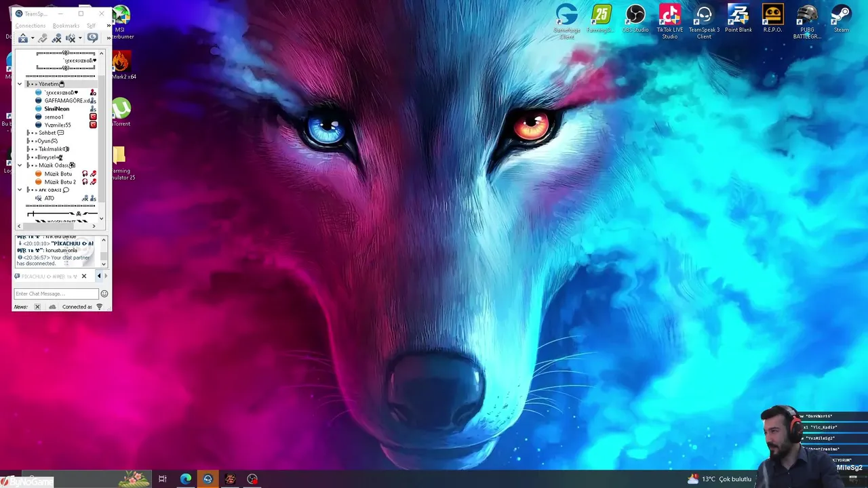Open TikTok LIVE Studio shortcut
The height and width of the screenshot is (488, 868).
670,22
